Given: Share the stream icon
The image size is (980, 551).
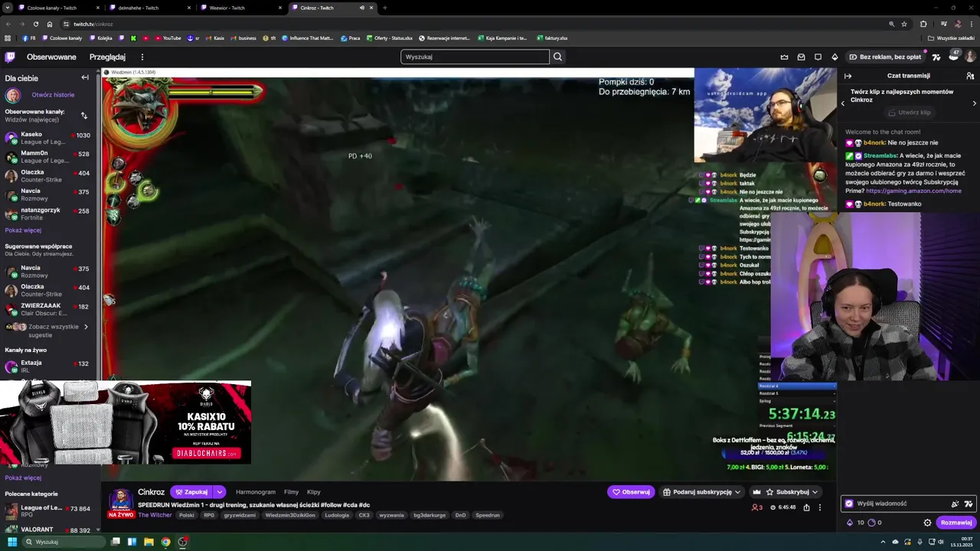Looking at the screenshot, I should tap(806, 507).
